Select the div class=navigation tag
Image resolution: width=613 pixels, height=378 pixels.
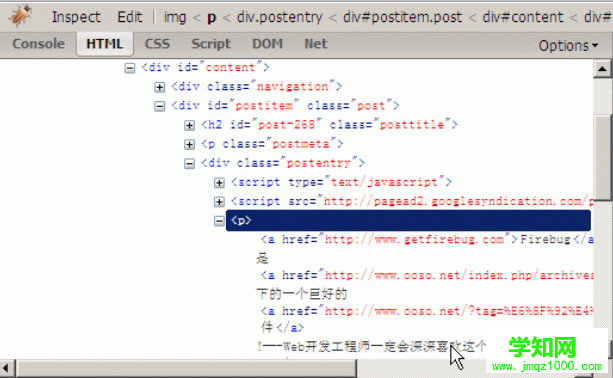pos(256,86)
